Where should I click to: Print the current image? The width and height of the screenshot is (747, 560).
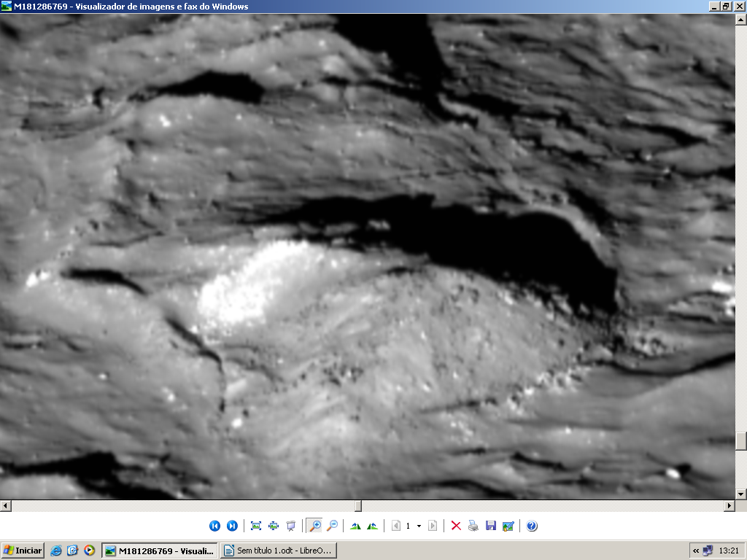(x=473, y=526)
